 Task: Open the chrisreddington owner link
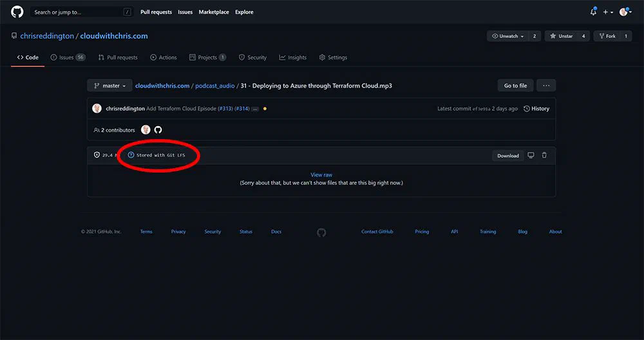[x=47, y=35]
